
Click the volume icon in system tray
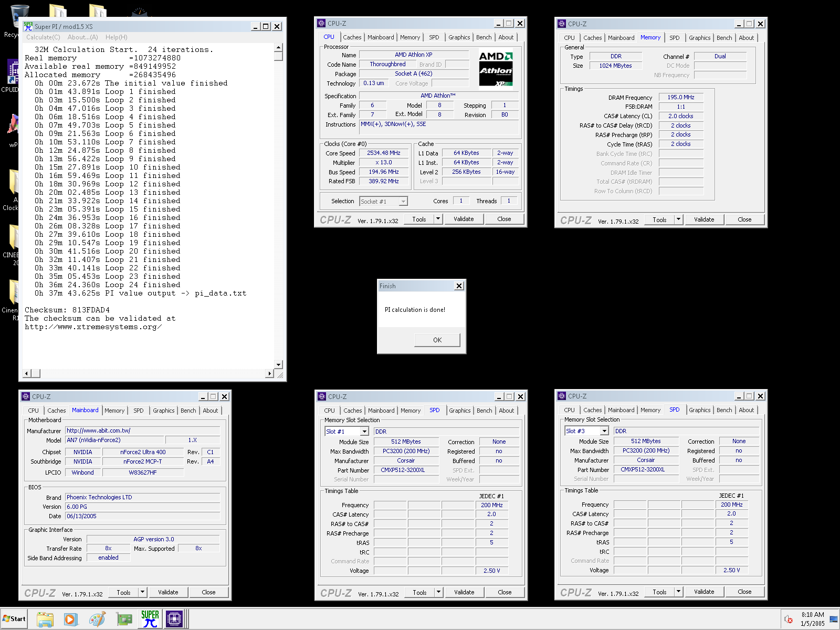point(788,619)
